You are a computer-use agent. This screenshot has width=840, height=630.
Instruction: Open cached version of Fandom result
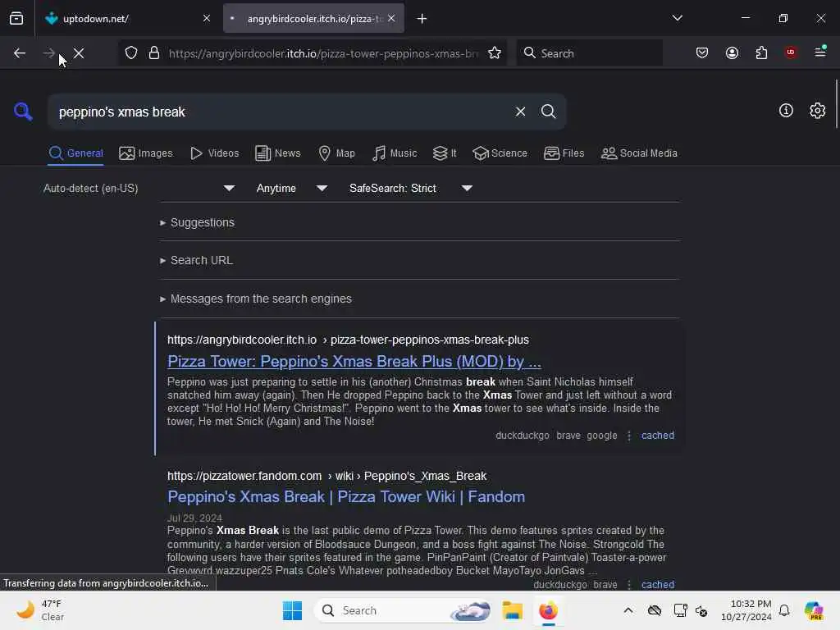[x=658, y=584]
